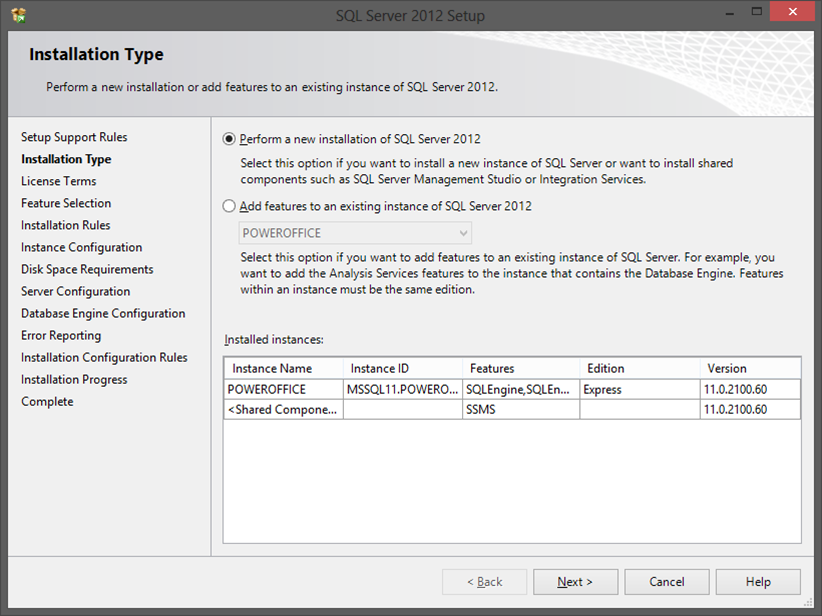This screenshot has height=616, width=822.
Task: Select the POWEROFFICE instance name cell
Action: [x=284, y=390]
